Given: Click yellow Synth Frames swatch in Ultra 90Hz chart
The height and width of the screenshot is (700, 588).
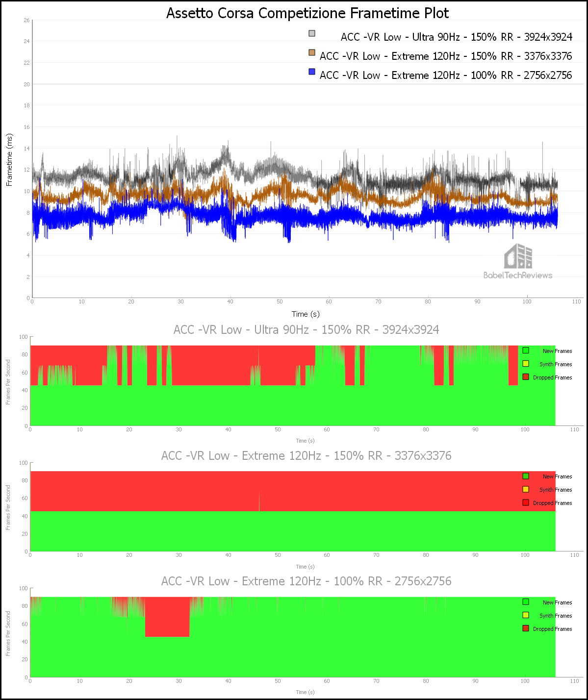Looking at the screenshot, I should (526, 364).
